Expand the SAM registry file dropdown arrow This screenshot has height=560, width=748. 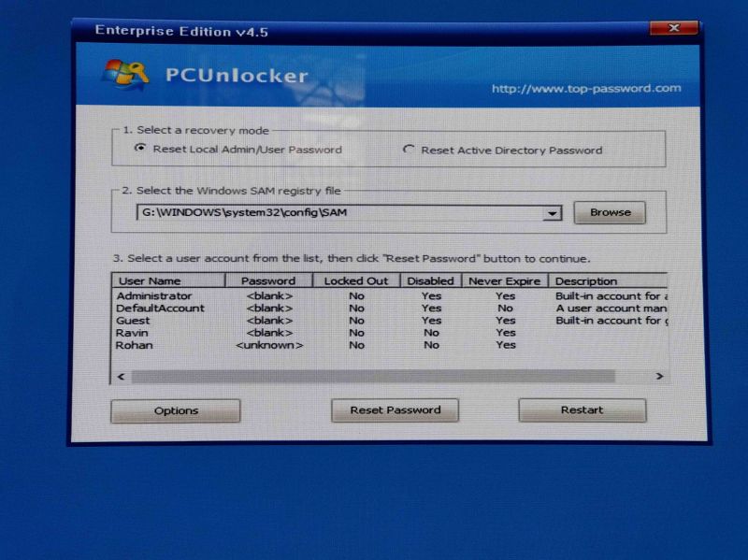[x=552, y=213]
